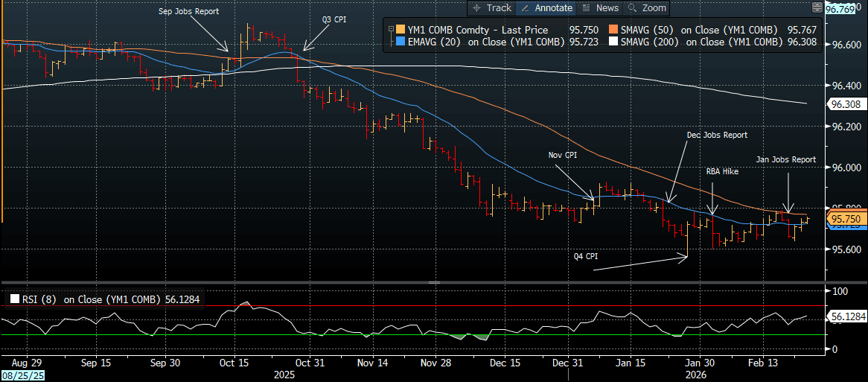Click the Q4 CPI annotation label
Screen dimensions: 868x382
pos(585,256)
